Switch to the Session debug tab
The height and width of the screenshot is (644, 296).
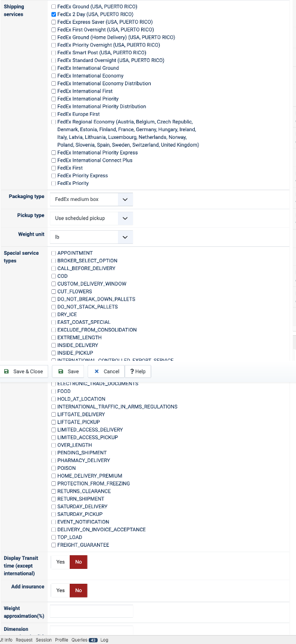44,640
